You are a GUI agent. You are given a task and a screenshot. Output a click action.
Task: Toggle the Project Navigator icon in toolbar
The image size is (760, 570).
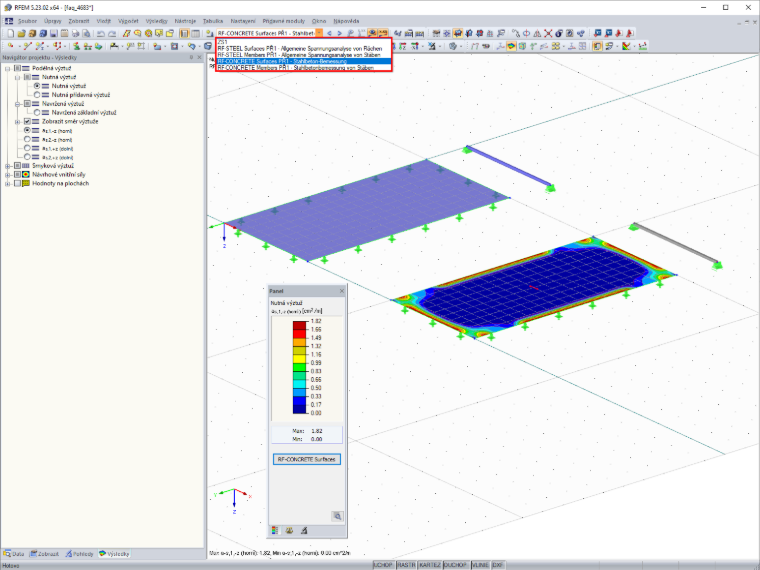[x=184, y=33]
